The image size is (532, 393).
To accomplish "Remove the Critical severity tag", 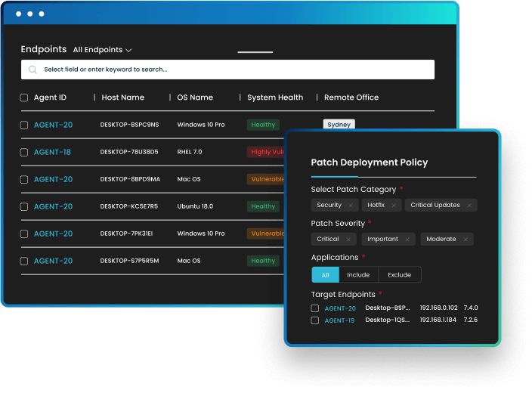I will coord(348,240).
